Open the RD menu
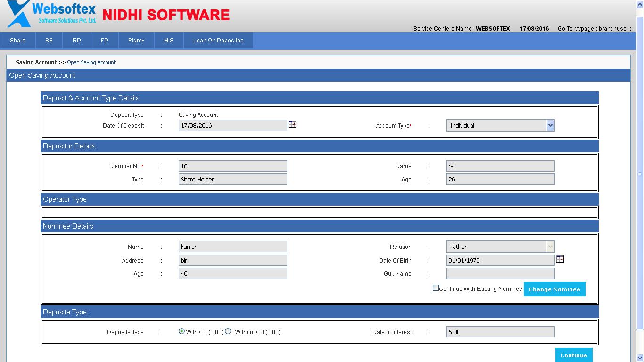The image size is (644, 362). [77, 40]
